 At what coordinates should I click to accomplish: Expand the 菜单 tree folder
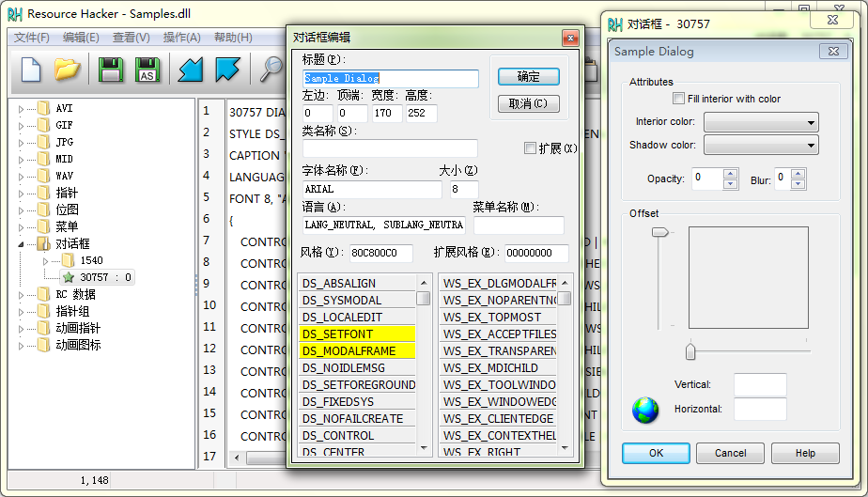tap(22, 226)
